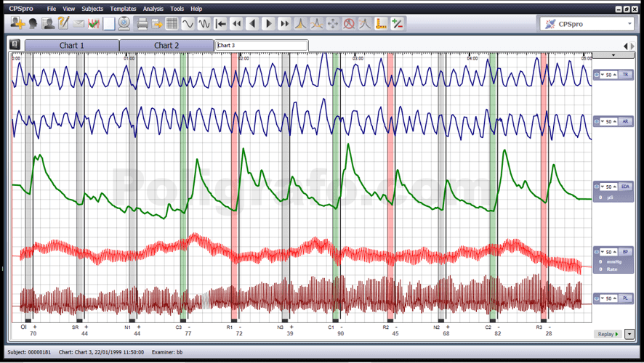
Task: Open the dropdown arrow beside Replay
Action: pos(629,335)
